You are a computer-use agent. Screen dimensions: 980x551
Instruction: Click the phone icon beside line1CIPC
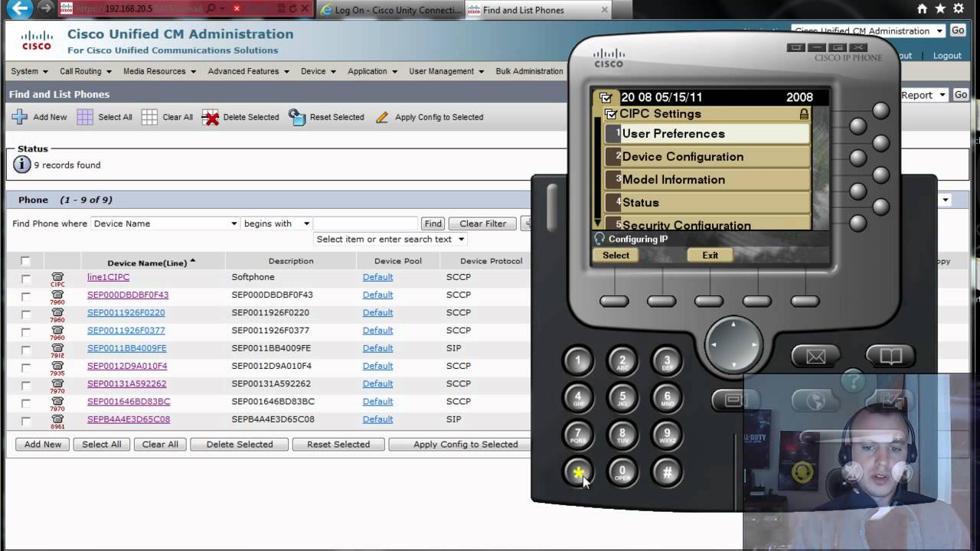(x=57, y=279)
